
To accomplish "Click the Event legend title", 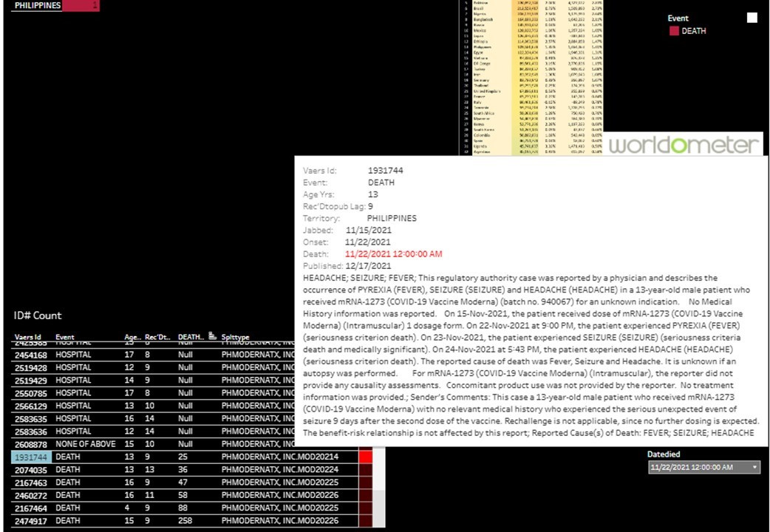I will click(x=678, y=18).
